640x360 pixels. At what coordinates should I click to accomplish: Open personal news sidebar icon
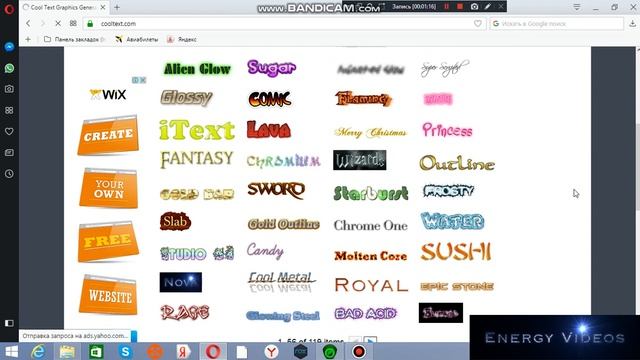[9, 153]
